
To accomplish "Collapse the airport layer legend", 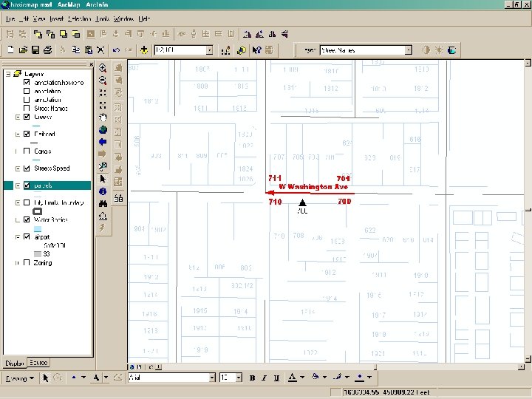I will 18,237.
